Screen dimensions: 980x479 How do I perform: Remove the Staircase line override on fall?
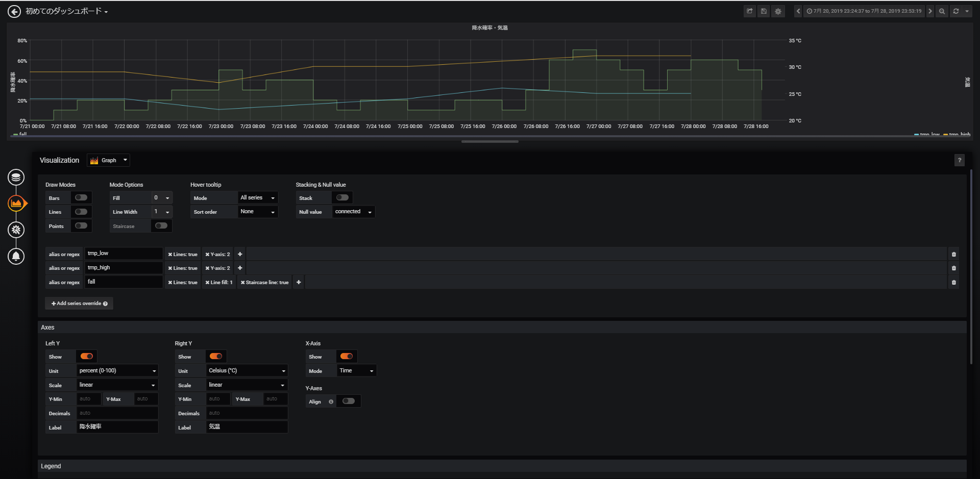click(243, 283)
